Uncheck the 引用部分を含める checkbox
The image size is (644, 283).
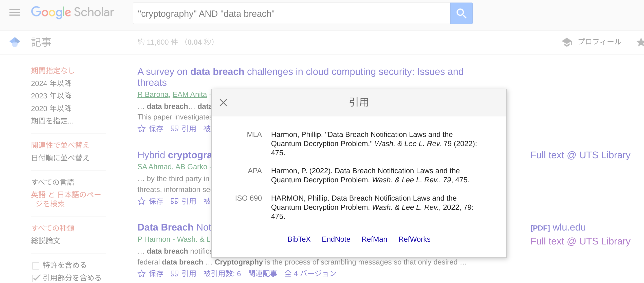click(36, 278)
